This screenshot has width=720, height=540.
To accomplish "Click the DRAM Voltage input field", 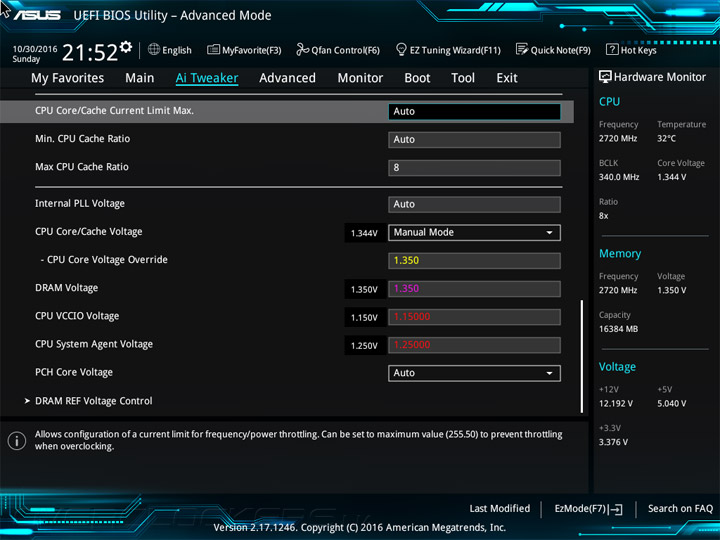I will pos(474,289).
